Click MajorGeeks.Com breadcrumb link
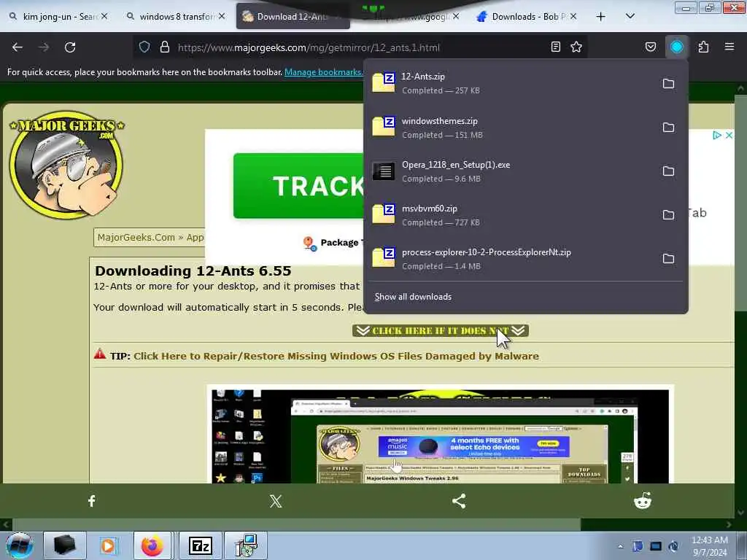747x560 pixels. coord(136,237)
